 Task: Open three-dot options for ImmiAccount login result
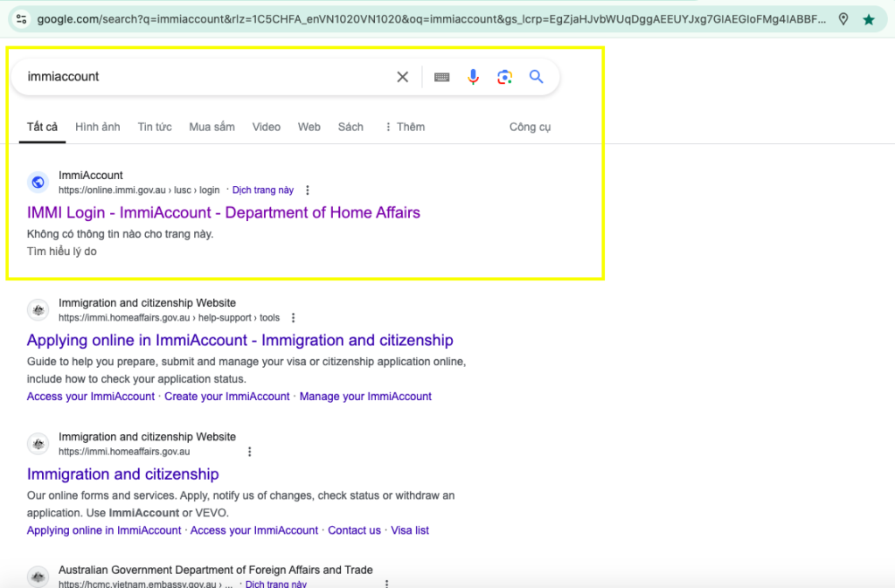307,190
